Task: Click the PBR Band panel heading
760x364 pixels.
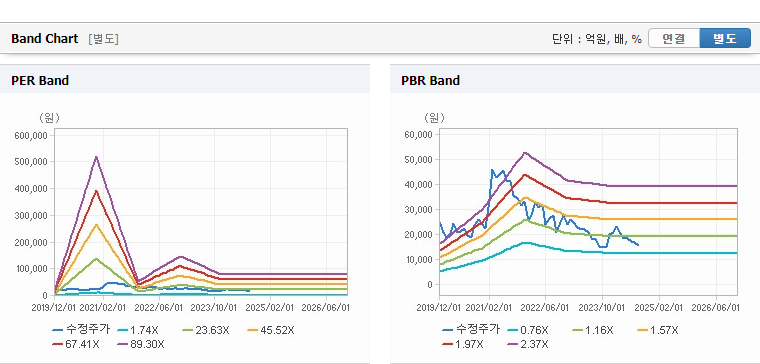Action: coord(430,80)
